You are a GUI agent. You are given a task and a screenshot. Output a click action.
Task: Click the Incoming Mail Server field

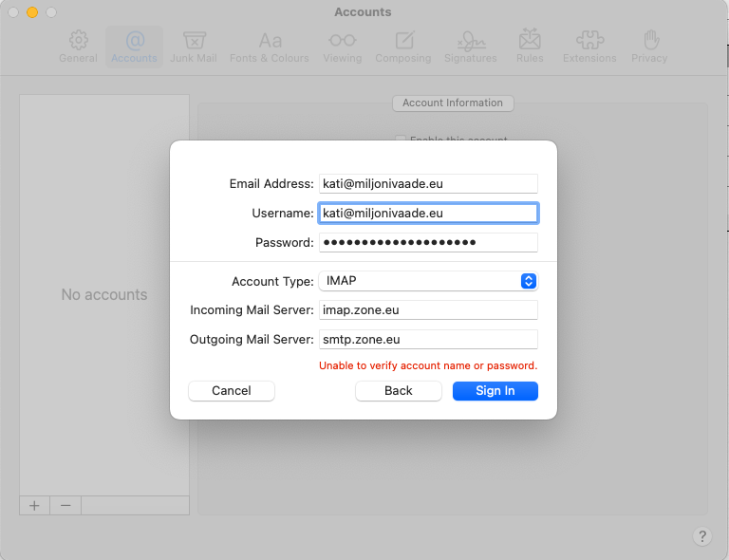[429, 310]
